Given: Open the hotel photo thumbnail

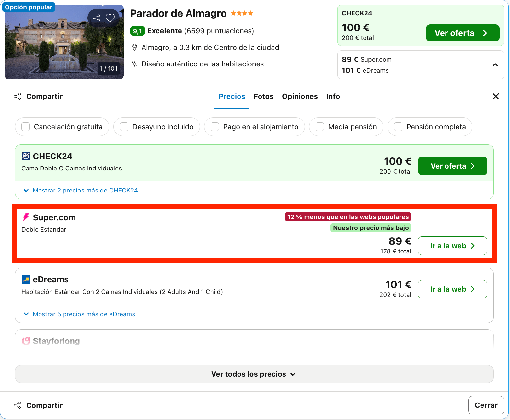Looking at the screenshot, I should pos(64,42).
